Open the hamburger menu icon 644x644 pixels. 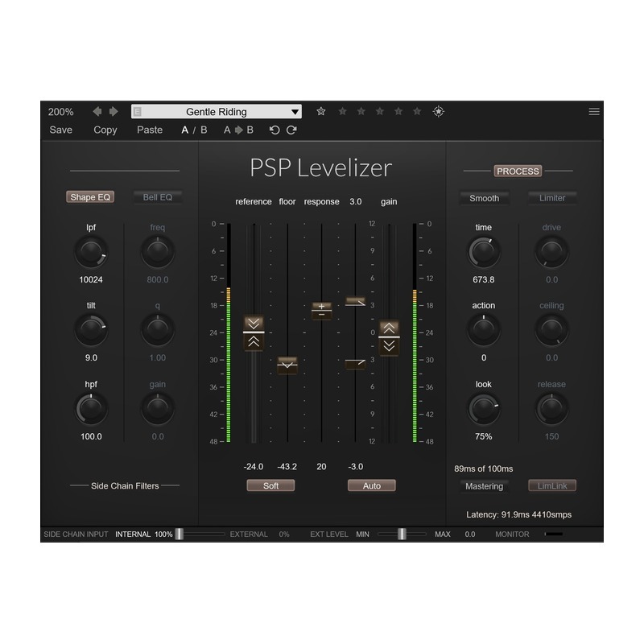tap(593, 112)
